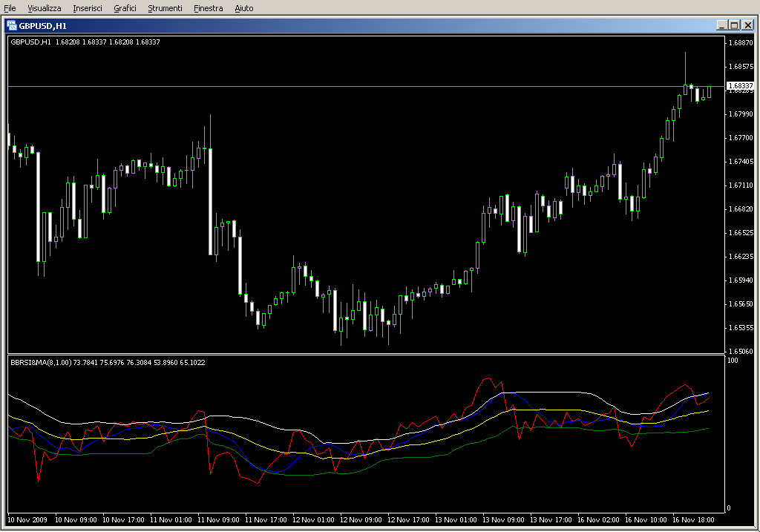This screenshot has width=760, height=532.
Task: Click the 1.65650 price scale value
Action: click(x=741, y=303)
